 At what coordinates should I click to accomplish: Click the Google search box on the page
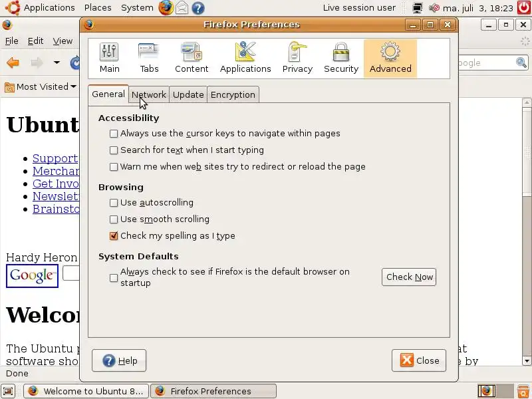click(71, 273)
